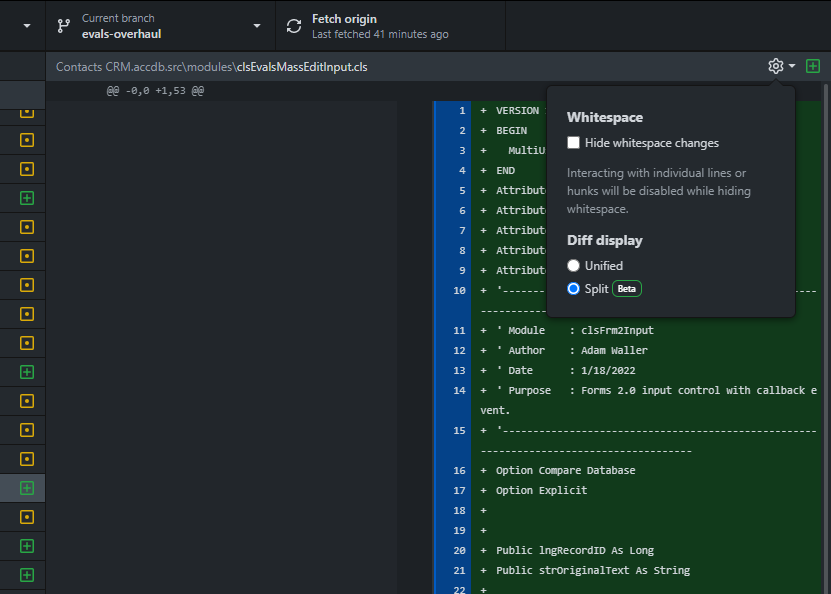This screenshot has height=594, width=831.
Task: Click the bottommost green added-file icon in sidebar
Action: [x=25, y=575]
